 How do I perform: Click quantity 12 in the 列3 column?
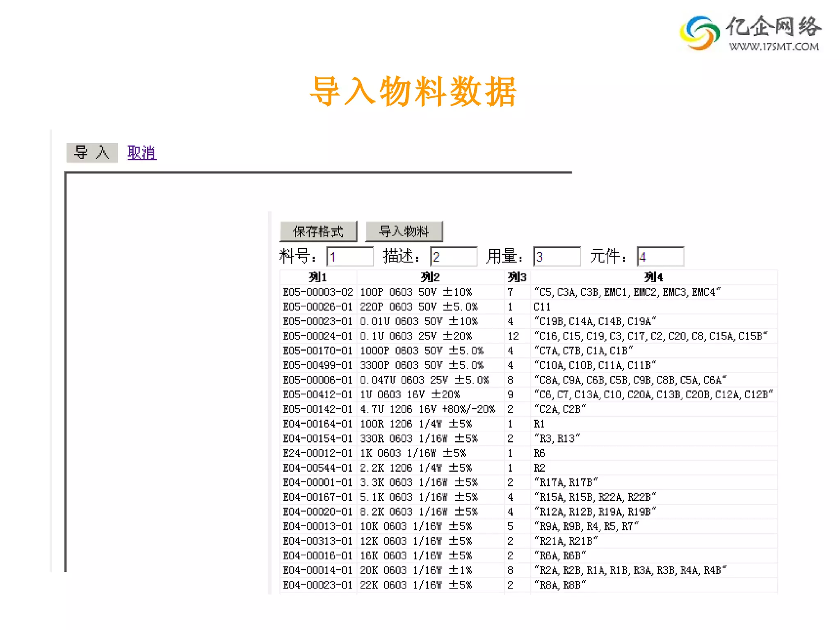[x=517, y=336]
